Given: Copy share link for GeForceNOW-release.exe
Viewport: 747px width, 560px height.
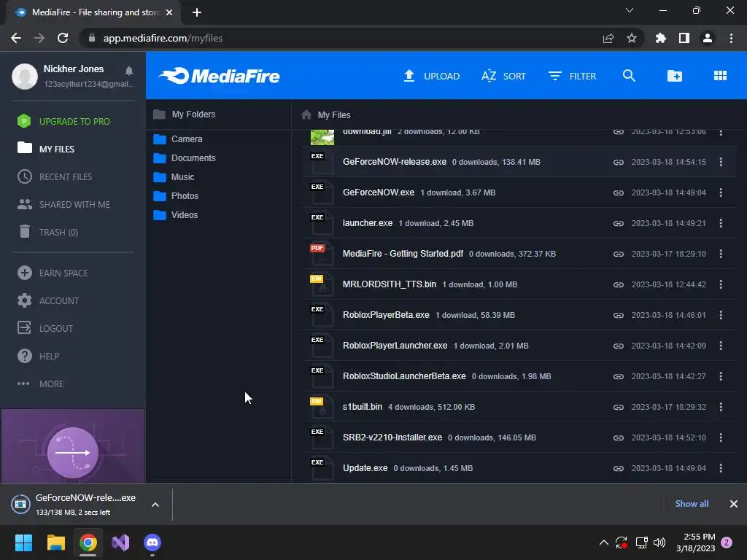Looking at the screenshot, I should click(619, 163).
